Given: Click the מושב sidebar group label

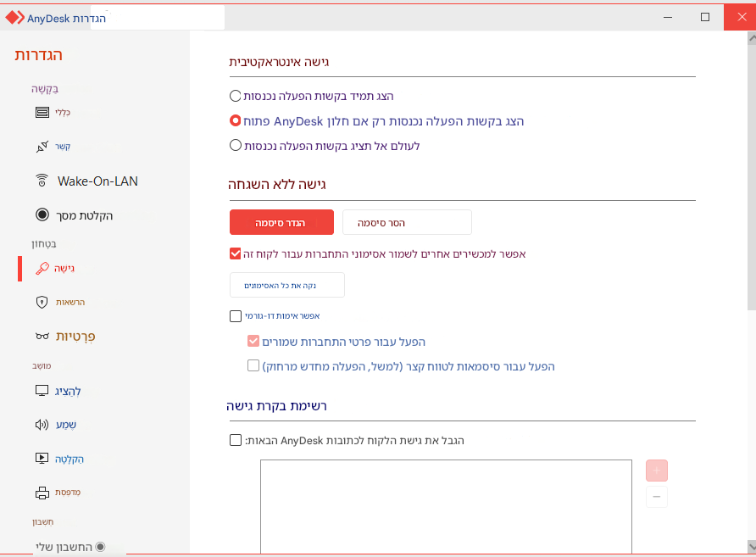Looking at the screenshot, I should point(42,366).
